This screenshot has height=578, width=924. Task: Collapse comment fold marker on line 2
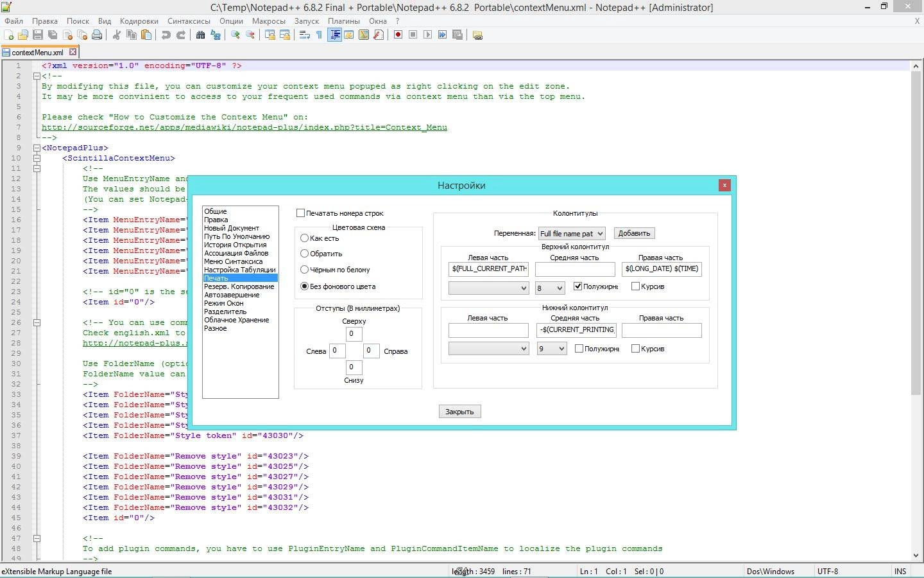tap(37, 76)
